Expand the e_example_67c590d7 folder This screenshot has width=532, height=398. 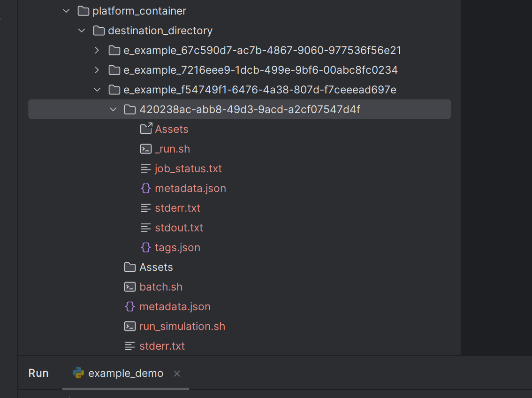pos(97,50)
